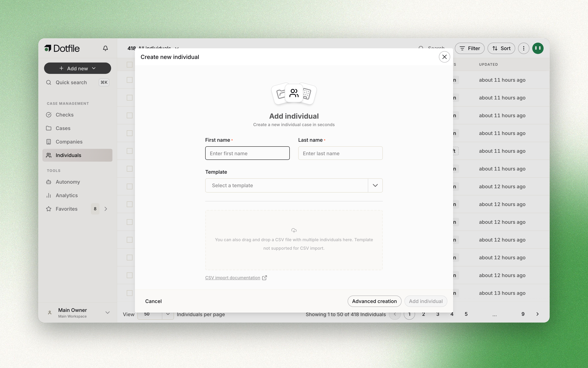Open Companies in the sidebar
The image size is (588, 368).
tap(77, 142)
